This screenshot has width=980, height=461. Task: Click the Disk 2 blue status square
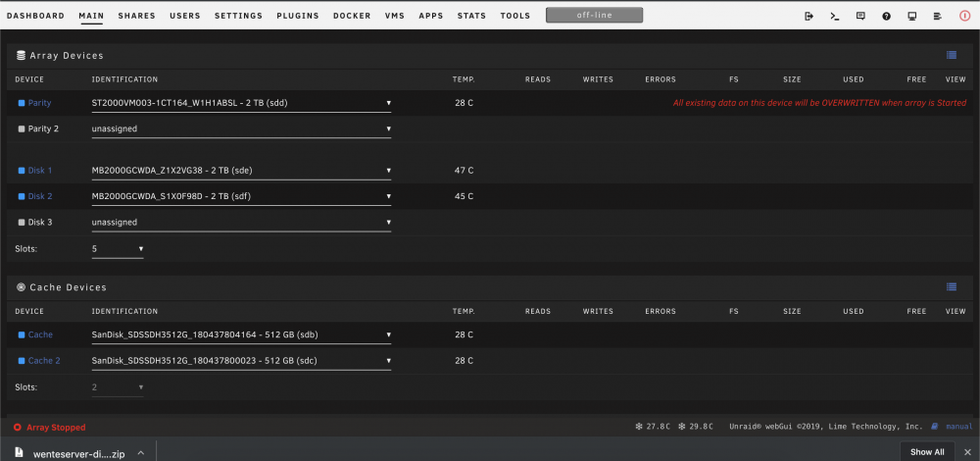(x=22, y=196)
